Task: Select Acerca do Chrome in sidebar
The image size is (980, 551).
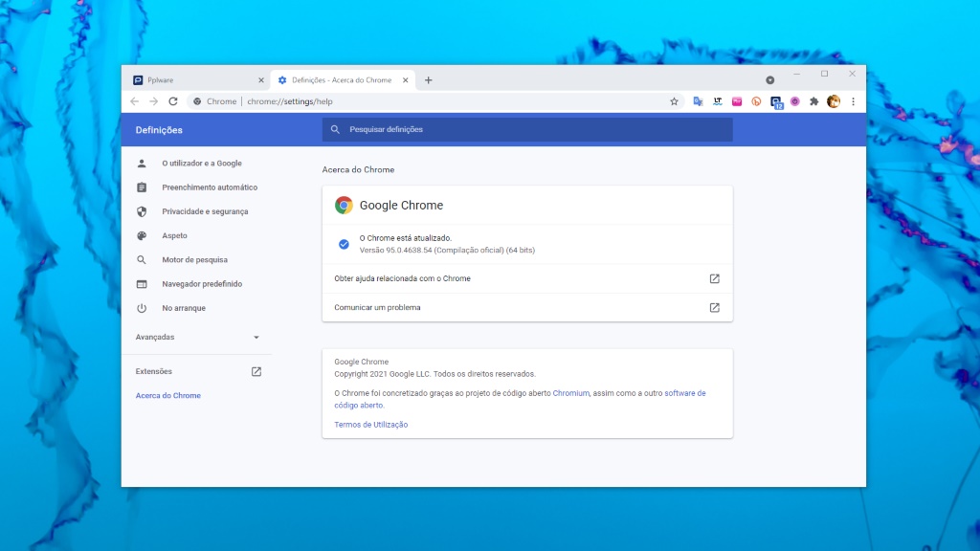Action: (x=168, y=395)
